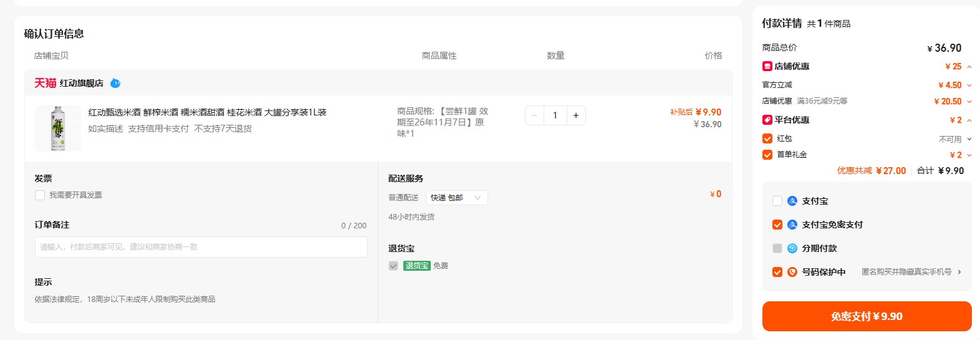Screen dimensions: 980x340
Task: Click the 订单备注 note input field
Action: coord(201,247)
